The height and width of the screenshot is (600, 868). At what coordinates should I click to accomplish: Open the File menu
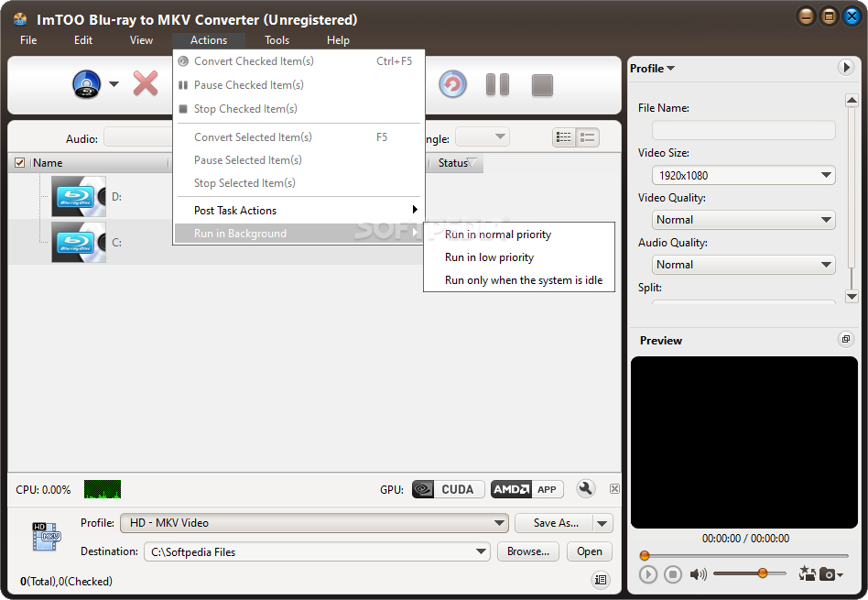28,40
